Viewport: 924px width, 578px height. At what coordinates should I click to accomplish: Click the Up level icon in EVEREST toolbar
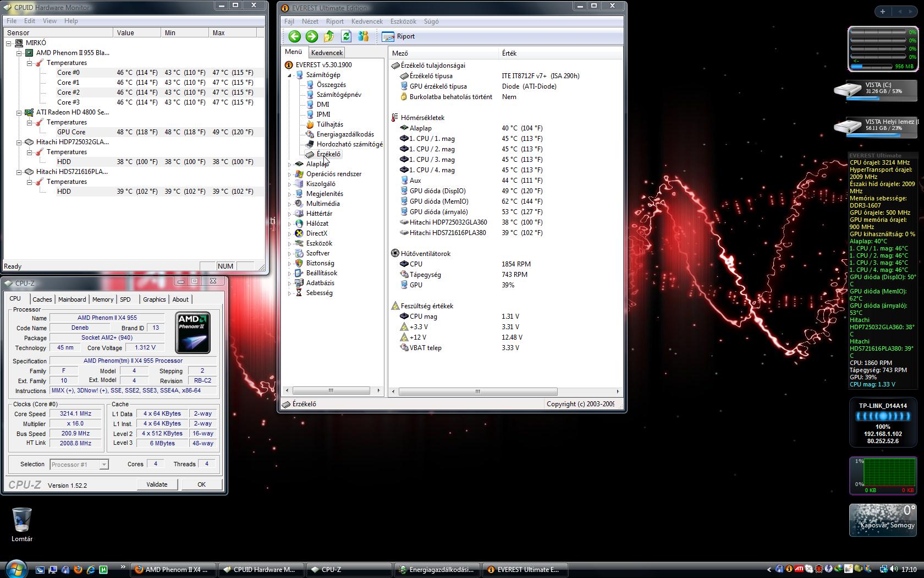point(329,36)
